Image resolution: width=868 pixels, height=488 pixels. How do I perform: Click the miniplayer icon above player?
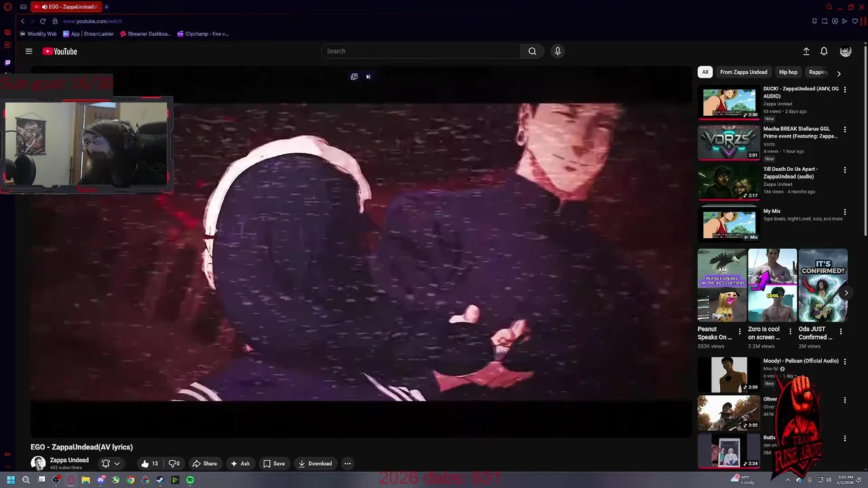[354, 77]
